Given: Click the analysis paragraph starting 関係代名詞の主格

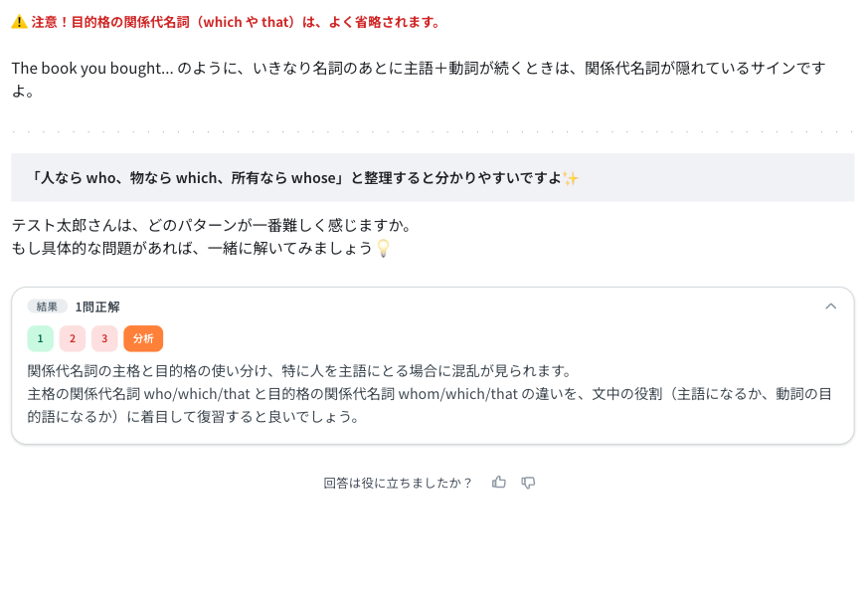Looking at the screenshot, I should click(x=298, y=371).
